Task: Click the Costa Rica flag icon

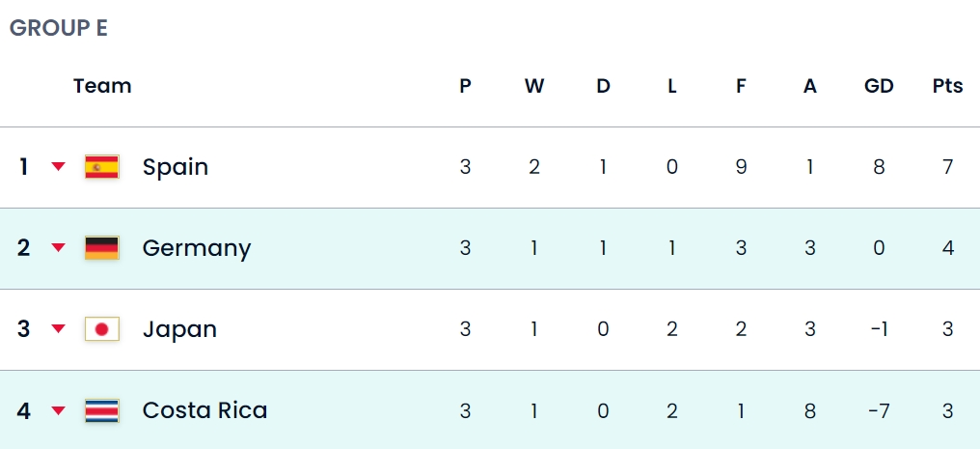Action: [102, 410]
